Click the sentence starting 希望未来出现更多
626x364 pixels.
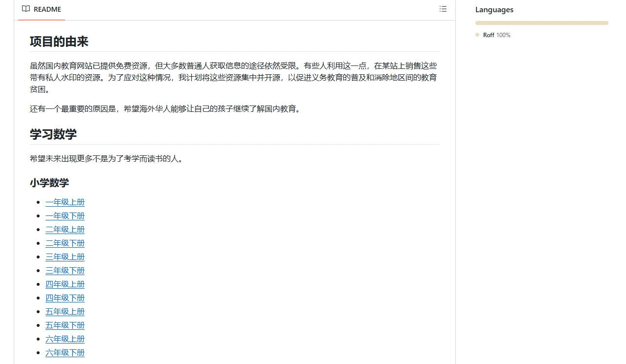point(107,159)
